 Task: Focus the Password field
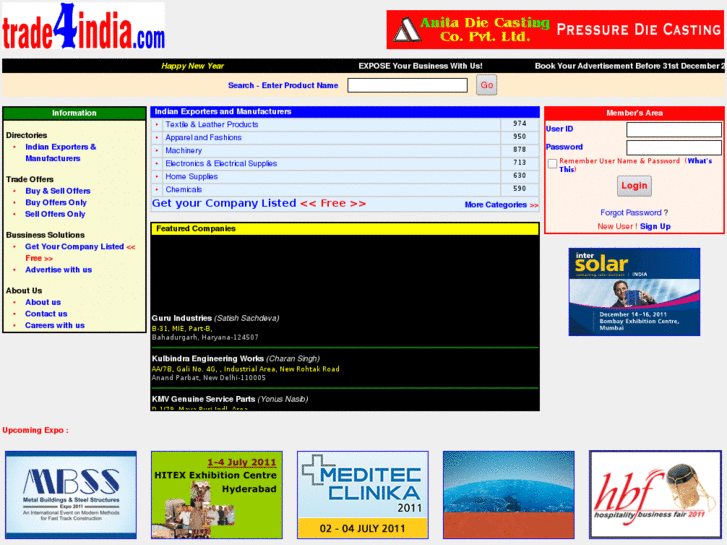[674, 147]
